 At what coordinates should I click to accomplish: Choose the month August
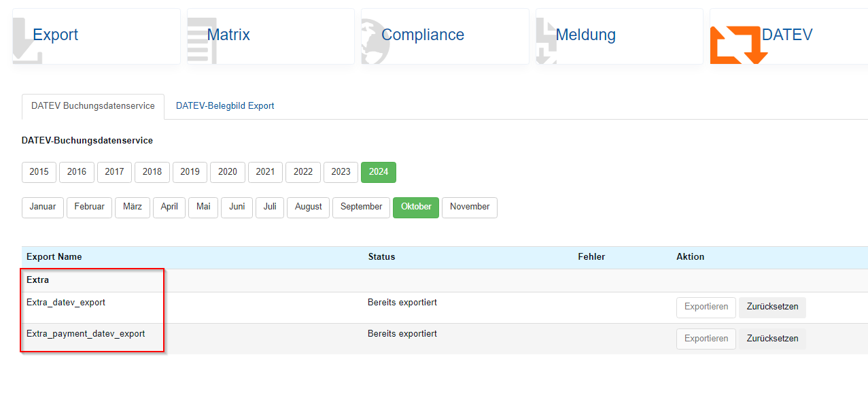309,207
